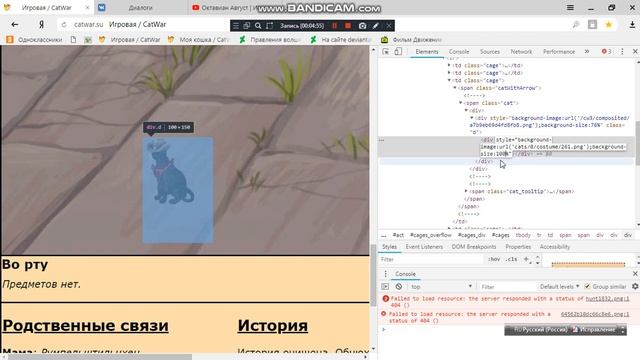640x360 pixels.
Task: Click the Bandicam magnifier icon
Action: click(x=258, y=25)
